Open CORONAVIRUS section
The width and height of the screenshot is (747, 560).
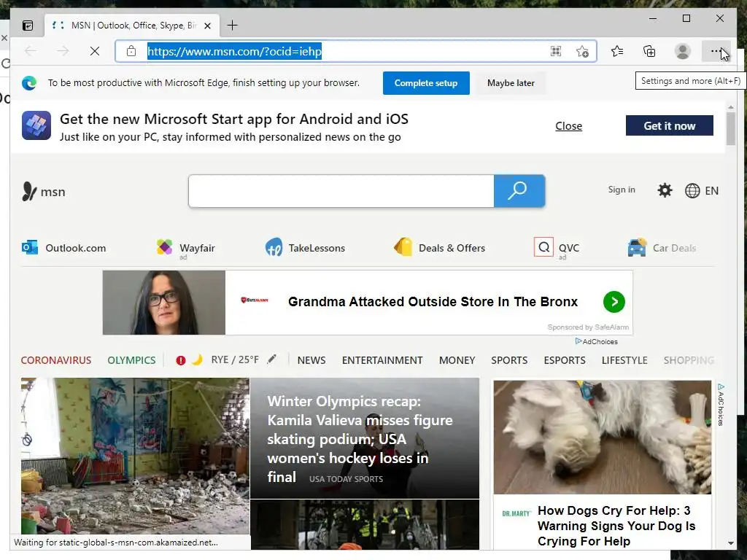point(56,360)
